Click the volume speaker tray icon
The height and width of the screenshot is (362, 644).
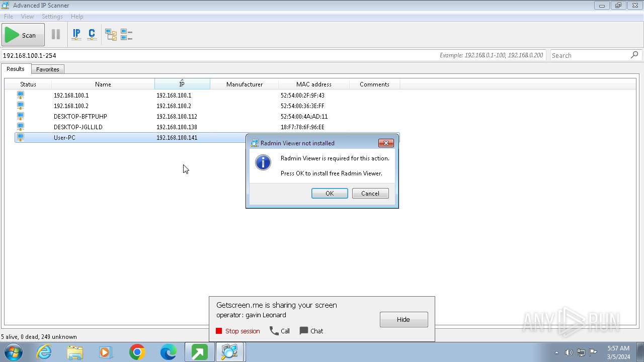pyautogui.click(x=569, y=352)
